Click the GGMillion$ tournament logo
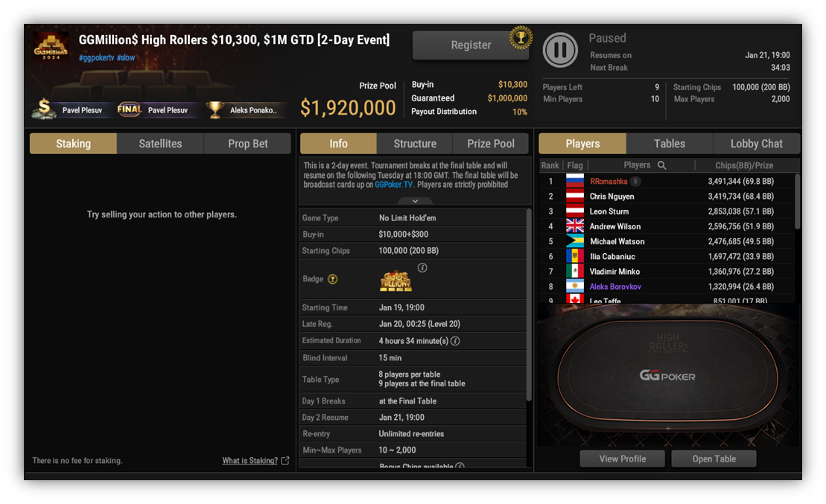The height and width of the screenshot is (504, 826). tap(51, 47)
